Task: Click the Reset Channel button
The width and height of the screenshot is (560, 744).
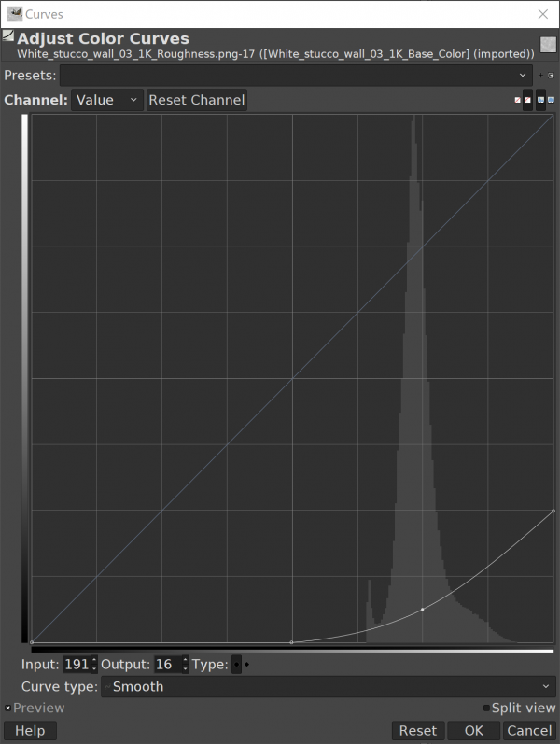Action: click(x=196, y=100)
